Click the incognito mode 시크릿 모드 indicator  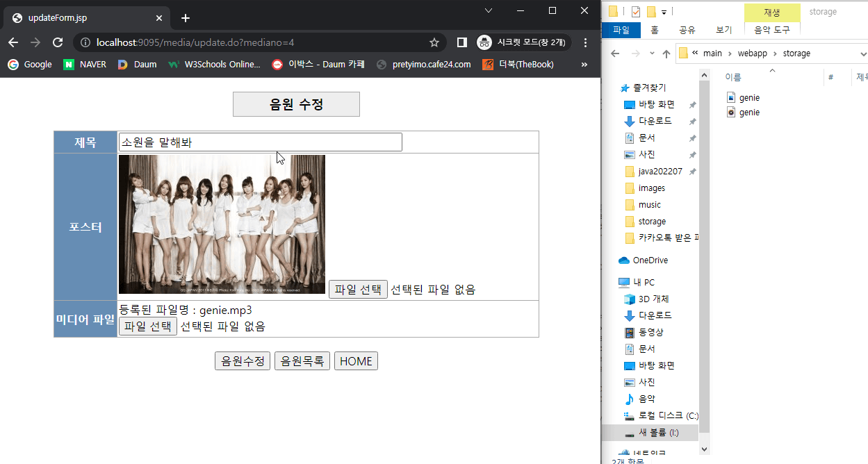point(523,42)
